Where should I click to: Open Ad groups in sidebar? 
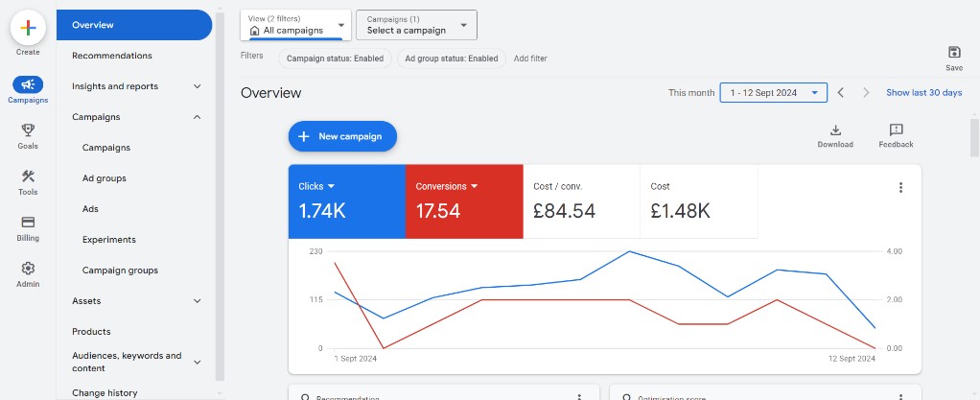click(105, 178)
